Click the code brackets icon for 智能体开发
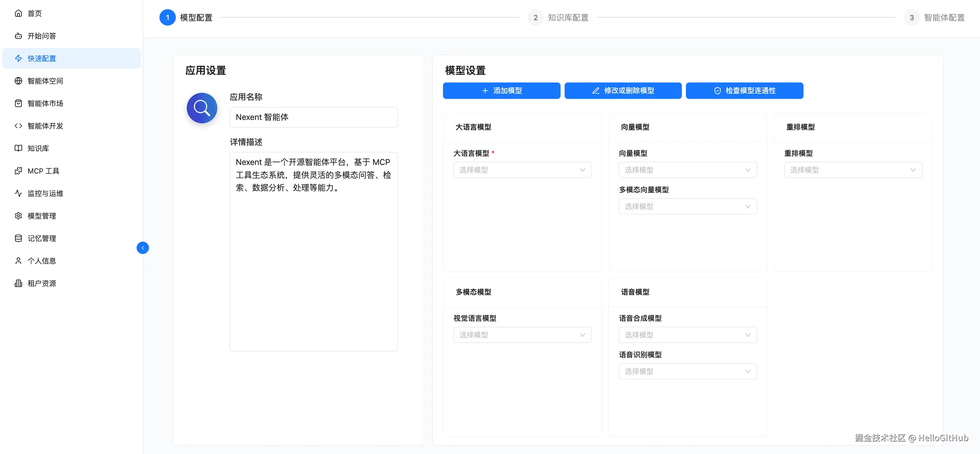Image resolution: width=980 pixels, height=454 pixels. pos(18,125)
